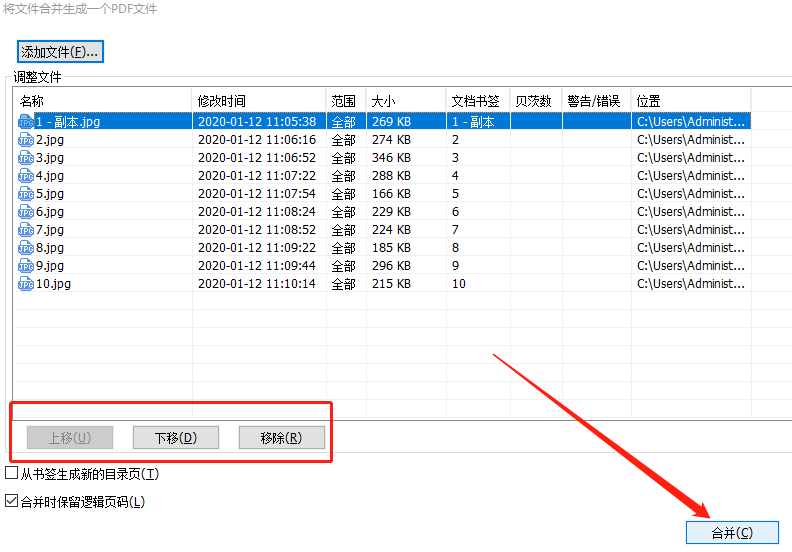Click the size value 166 KB
This screenshot has height=552, width=792.
click(391, 194)
